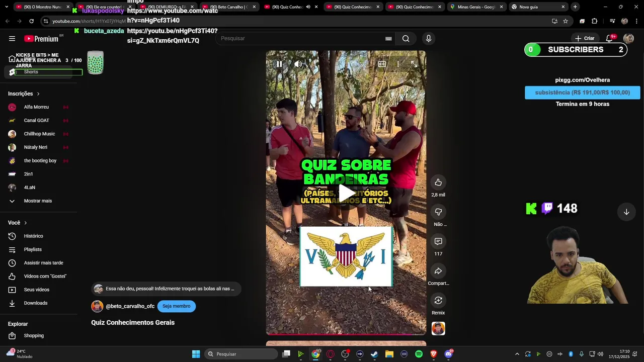This screenshot has width=644, height=362.
Task: Go to next Short with down arrow
Action: (x=626, y=212)
